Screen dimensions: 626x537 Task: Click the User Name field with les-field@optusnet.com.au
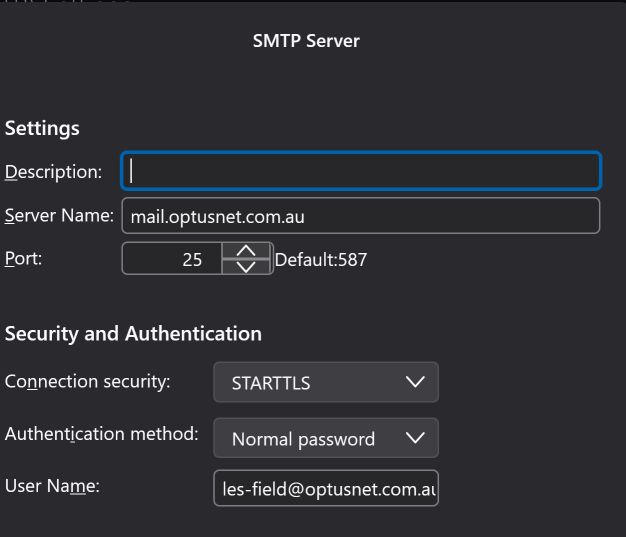click(x=325, y=489)
